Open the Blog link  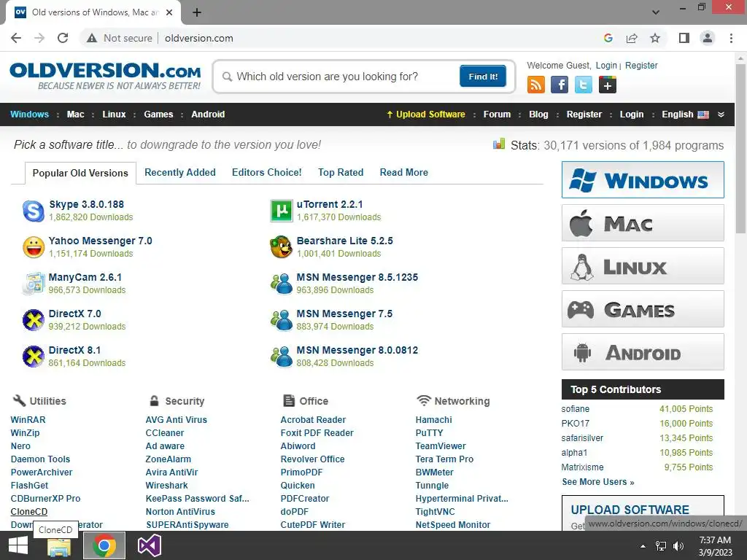[538, 114]
